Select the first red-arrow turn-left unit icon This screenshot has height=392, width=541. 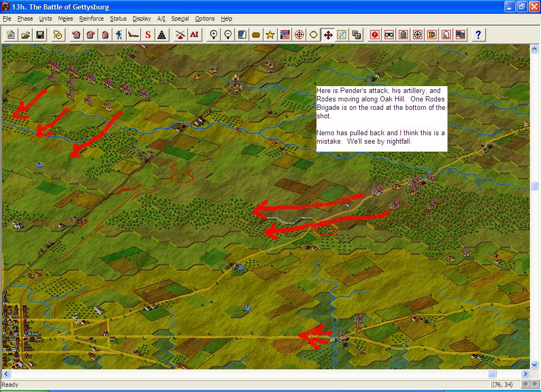point(76,34)
